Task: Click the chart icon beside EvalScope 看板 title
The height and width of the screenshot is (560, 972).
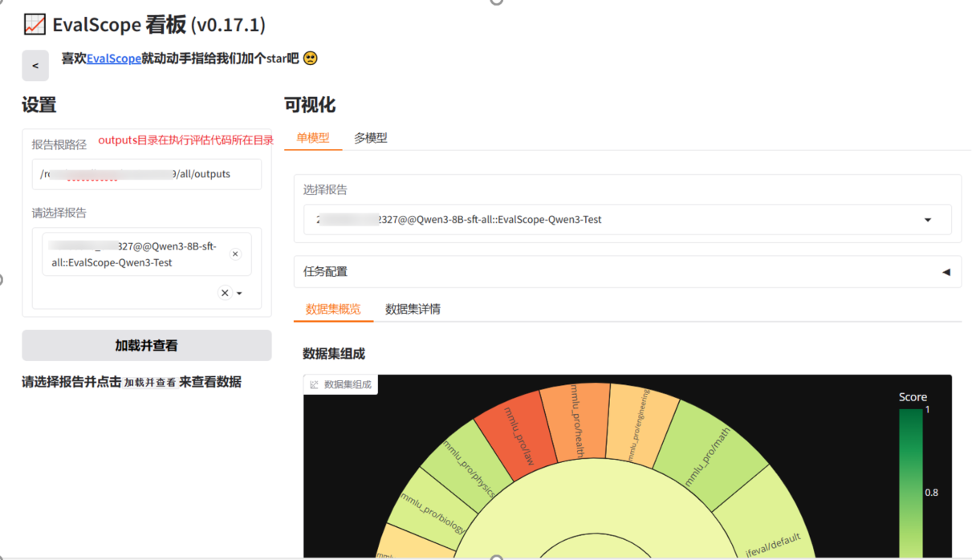Action: 35,25
